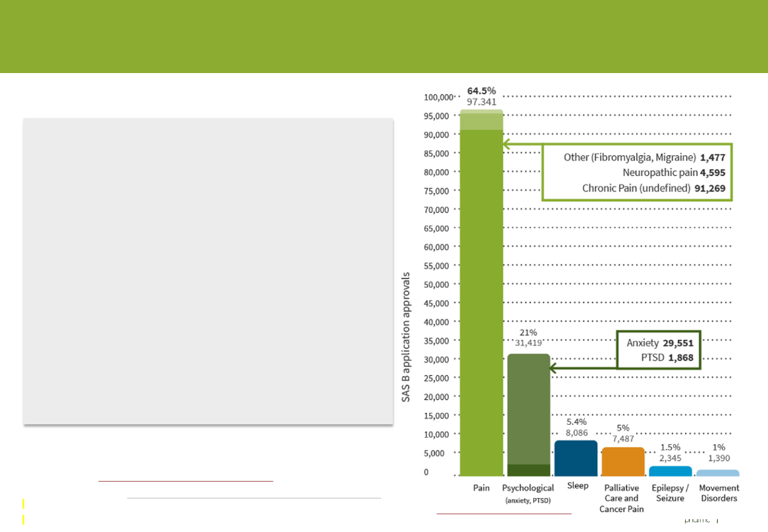Click the '8,086' value label
768x532 pixels.
(577, 433)
